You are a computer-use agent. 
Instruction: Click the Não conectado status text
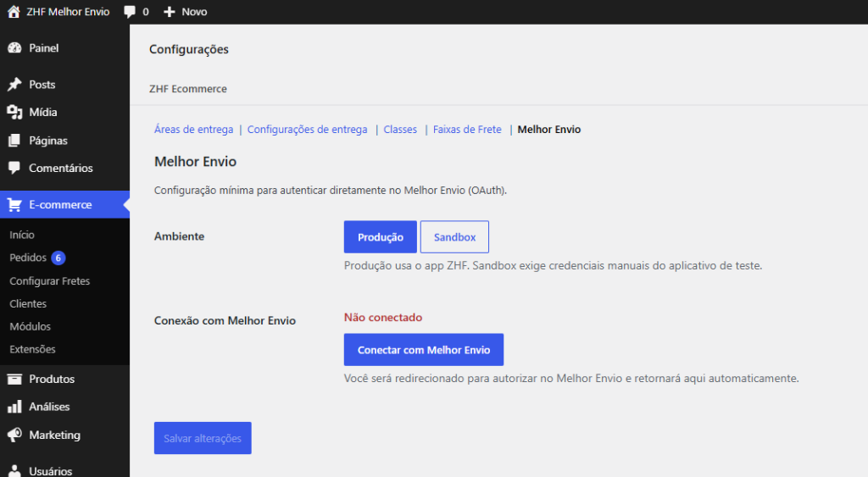point(383,318)
